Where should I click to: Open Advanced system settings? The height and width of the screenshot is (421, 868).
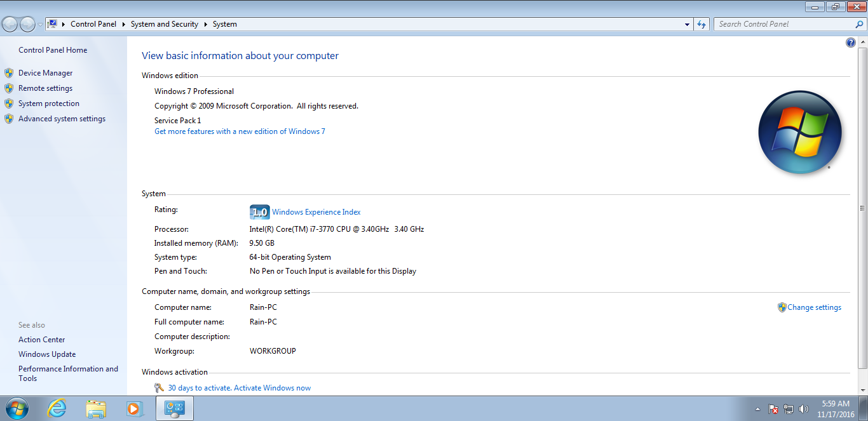(62, 119)
